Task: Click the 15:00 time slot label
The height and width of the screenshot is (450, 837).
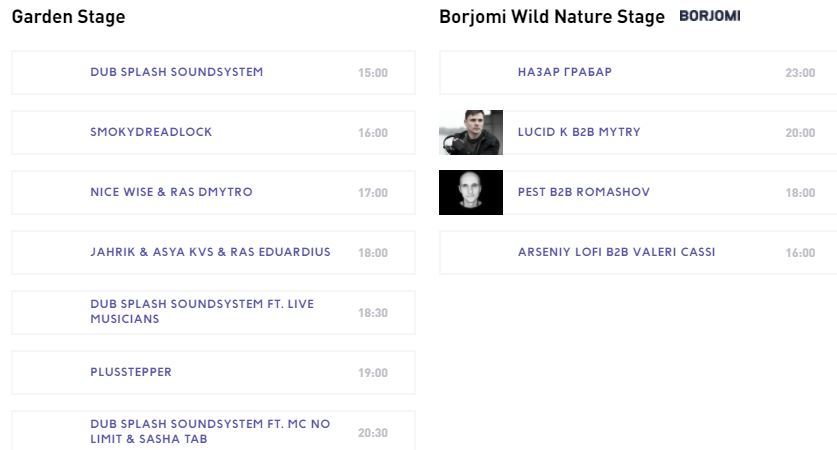Action: point(373,73)
